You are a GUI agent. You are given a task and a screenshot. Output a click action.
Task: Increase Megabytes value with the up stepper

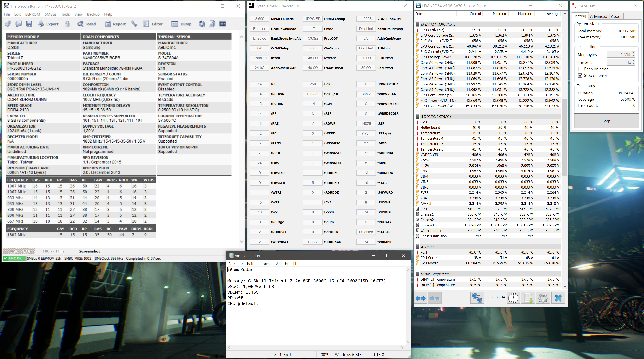click(x=633, y=53)
